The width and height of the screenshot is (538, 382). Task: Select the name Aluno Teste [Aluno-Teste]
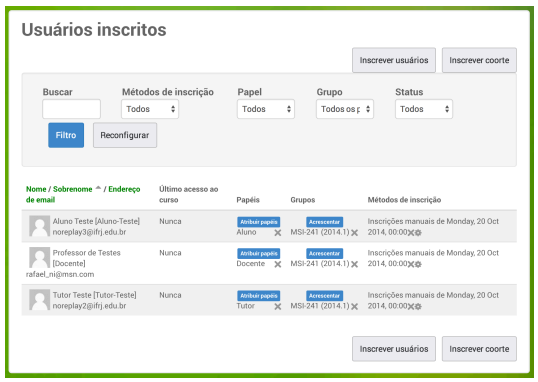(x=96, y=221)
